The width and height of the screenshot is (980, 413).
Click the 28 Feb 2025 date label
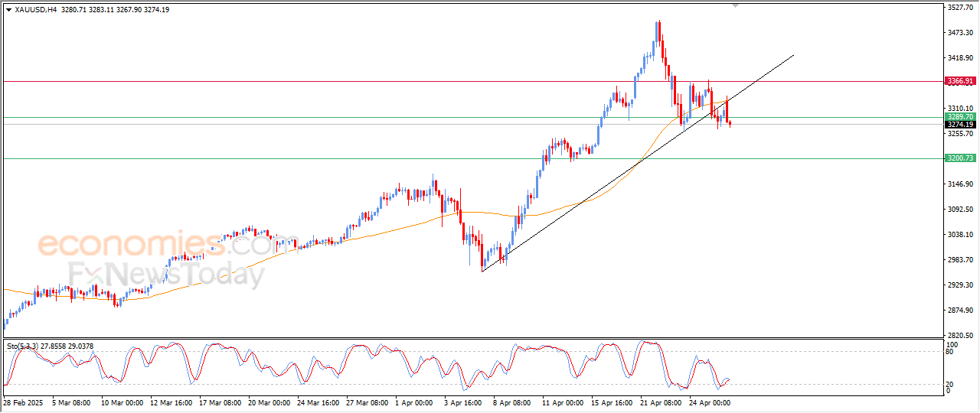[24, 402]
